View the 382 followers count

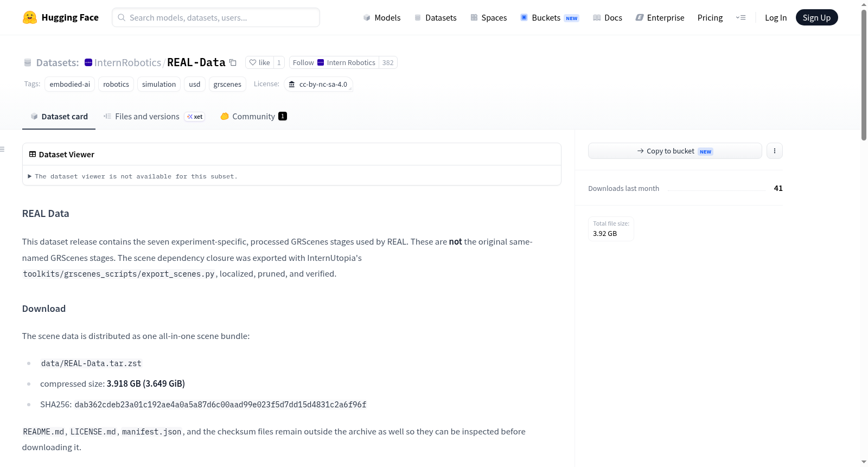[388, 62]
